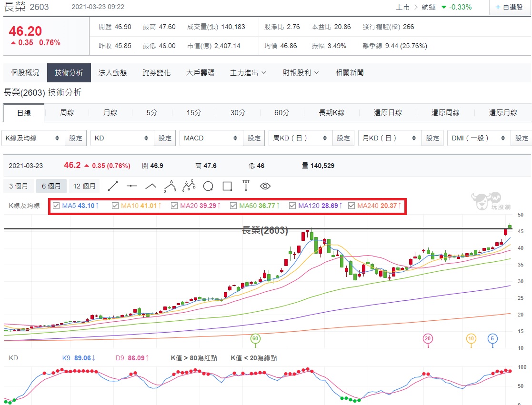Image resolution: width=532 pixels, height=405 pixels.
Task: Select the horizontal line drawing tool
Action: [131, 186]
